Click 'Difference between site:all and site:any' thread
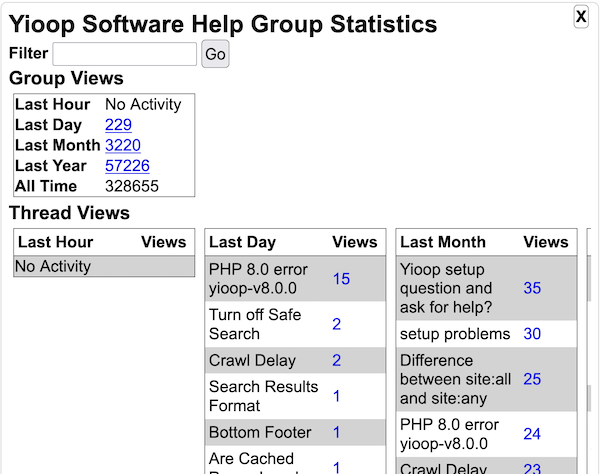600x474 pixels. tap(456, 380)
